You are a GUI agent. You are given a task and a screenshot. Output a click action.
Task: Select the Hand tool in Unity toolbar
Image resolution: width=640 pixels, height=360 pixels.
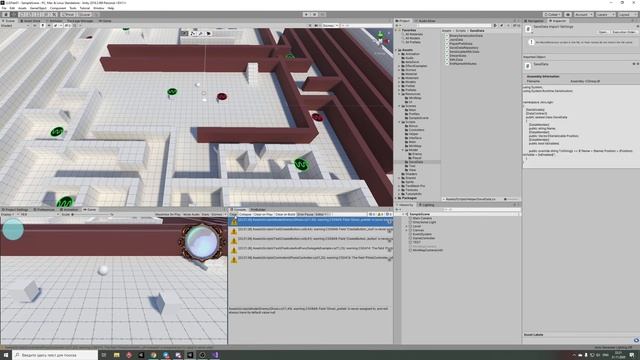pyautogui.click(x=6, y=15)
